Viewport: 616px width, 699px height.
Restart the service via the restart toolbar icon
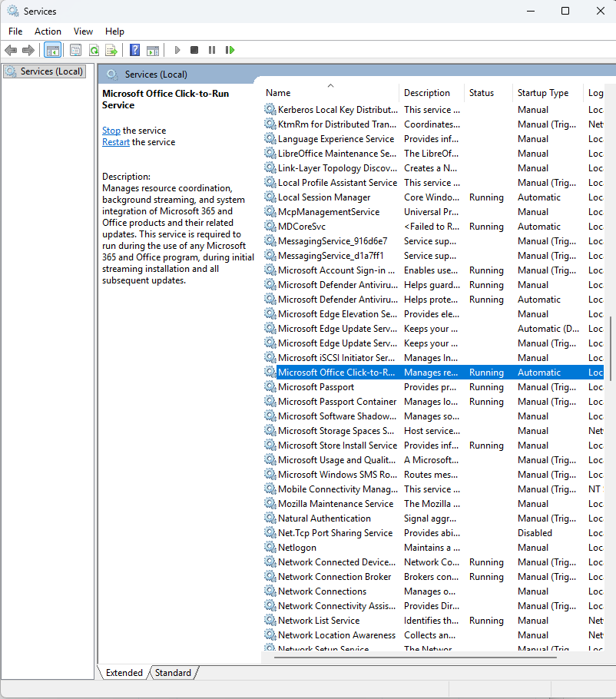point(230,50)
